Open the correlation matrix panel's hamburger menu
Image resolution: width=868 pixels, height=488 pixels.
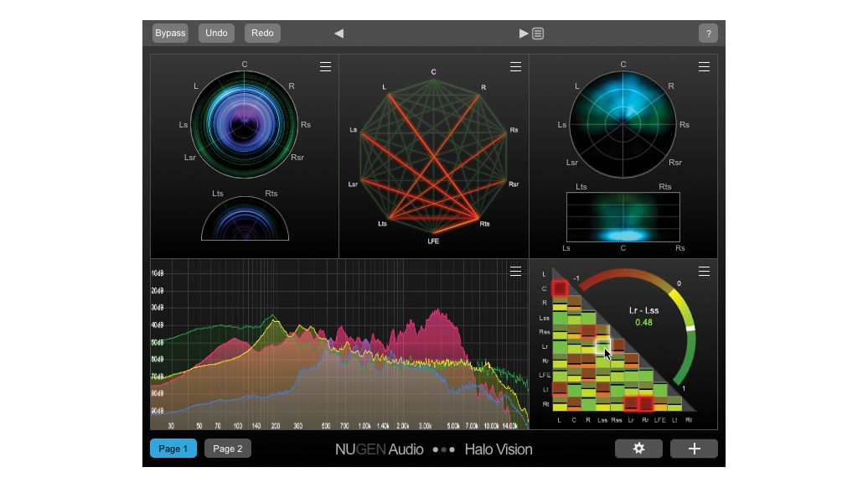tap(705, 272)
